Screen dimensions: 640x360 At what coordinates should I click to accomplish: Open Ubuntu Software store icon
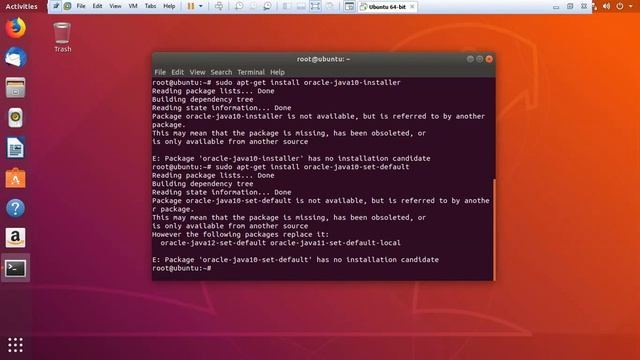click(16, 178)
